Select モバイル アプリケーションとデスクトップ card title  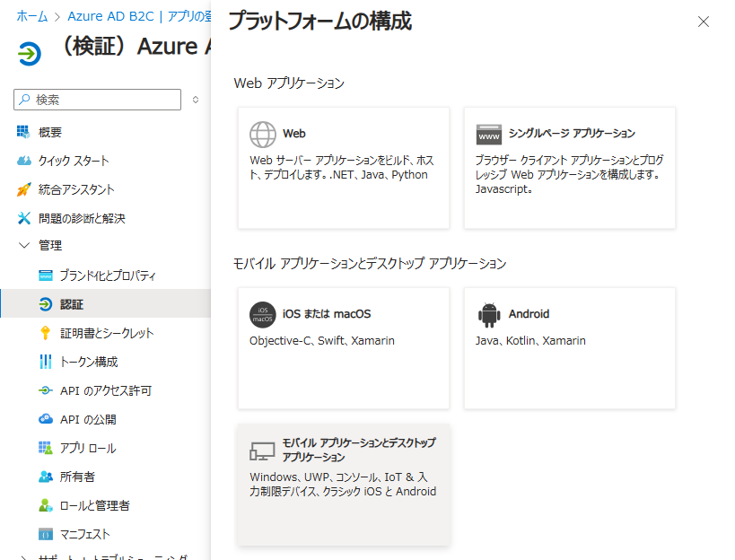coord(359,450)
